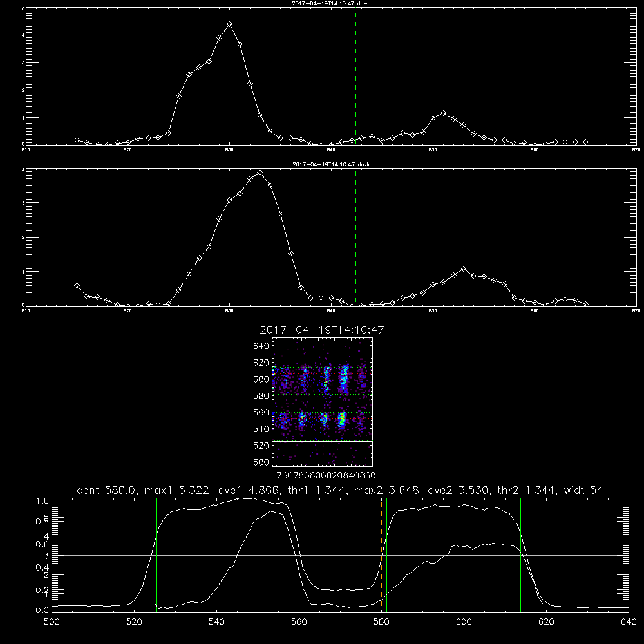Click the '580' label on the bottom plot x-axis
Viewport: 644px width, 644px height.
coord(381,621)
